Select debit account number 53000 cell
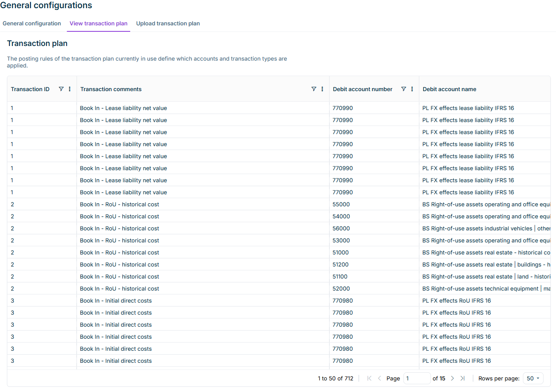Screen dimensions: 556x392 click(x=374, y=240)
